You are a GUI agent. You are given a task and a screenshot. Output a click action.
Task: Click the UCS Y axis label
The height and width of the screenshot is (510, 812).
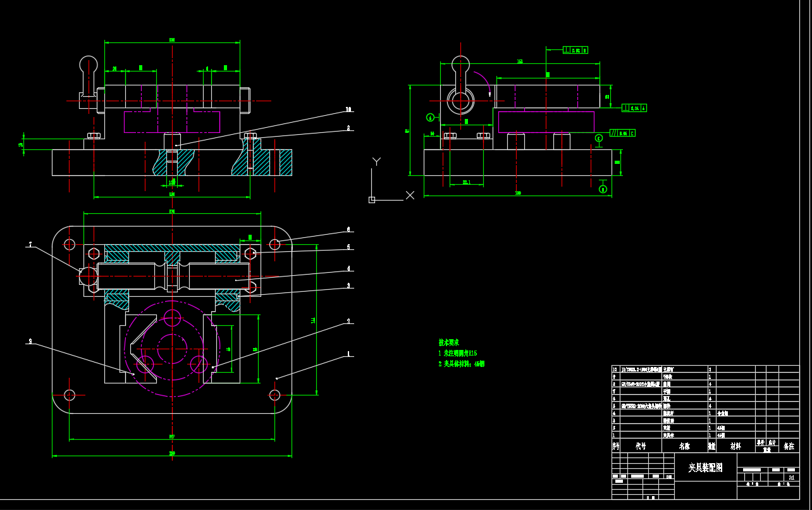click(376, 161)
